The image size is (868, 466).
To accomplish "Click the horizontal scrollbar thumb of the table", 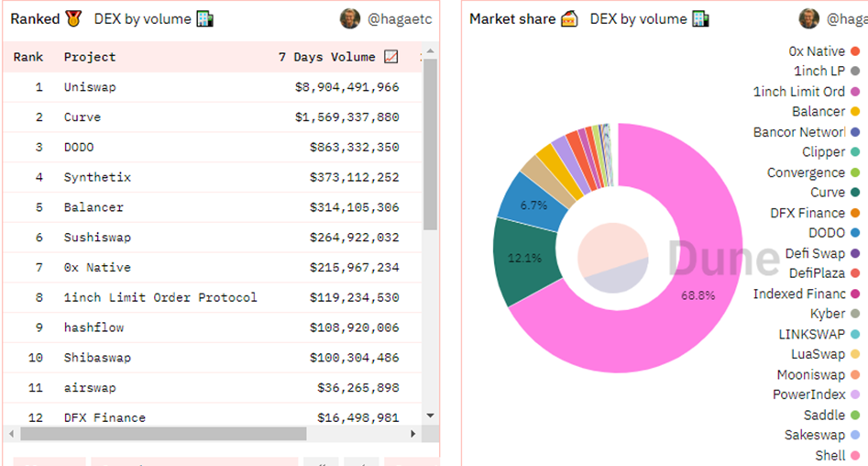I will [163, 434].
